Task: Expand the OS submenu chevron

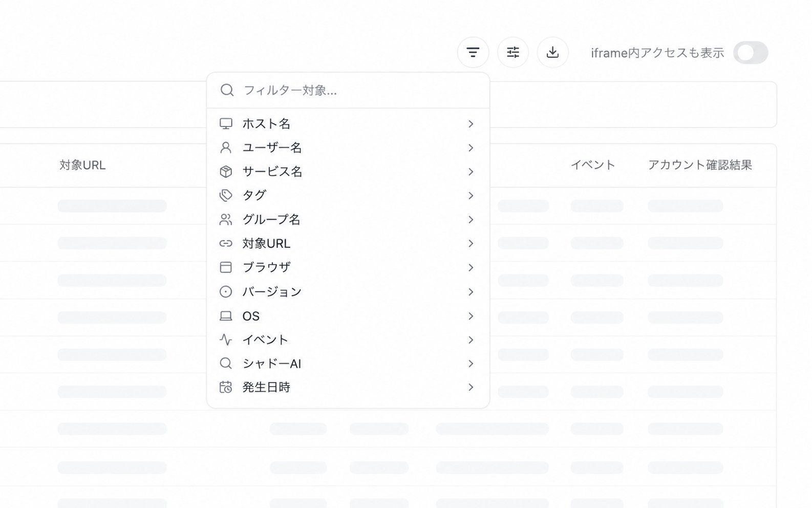Action: 471,316
